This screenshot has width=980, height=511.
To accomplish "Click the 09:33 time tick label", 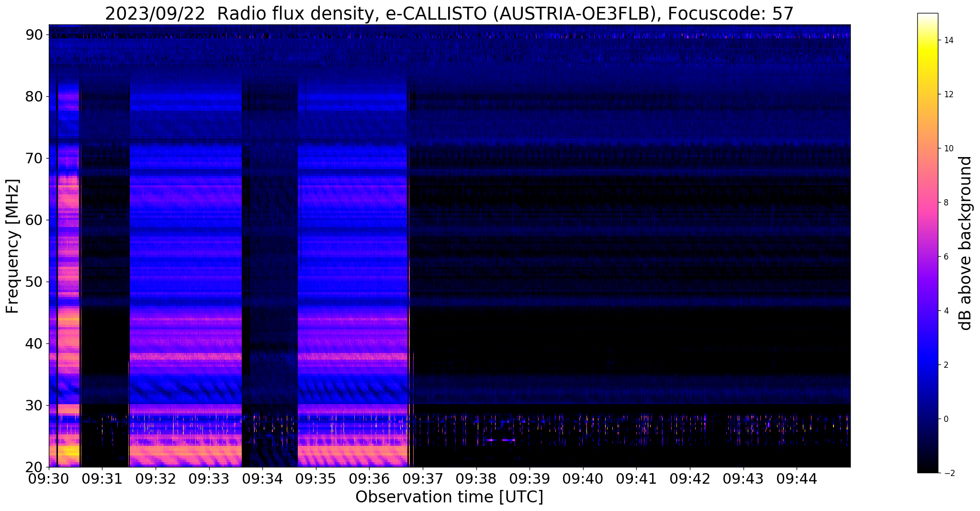I will (x=209, y=478).
